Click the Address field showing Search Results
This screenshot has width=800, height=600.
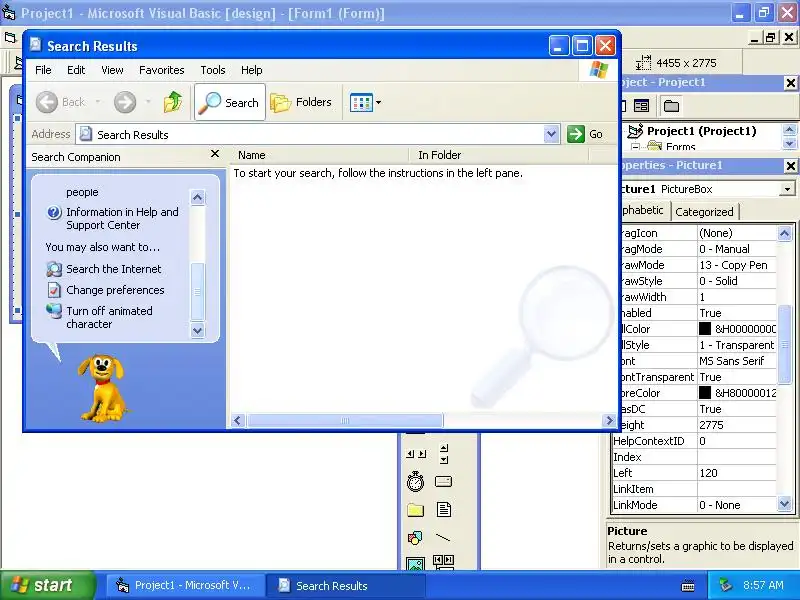coord(310,134)
